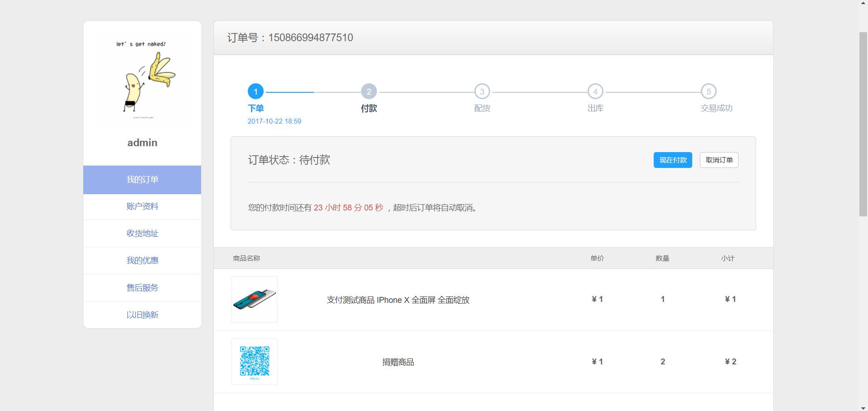Click the step 2 付款 circle

point(369,91)
